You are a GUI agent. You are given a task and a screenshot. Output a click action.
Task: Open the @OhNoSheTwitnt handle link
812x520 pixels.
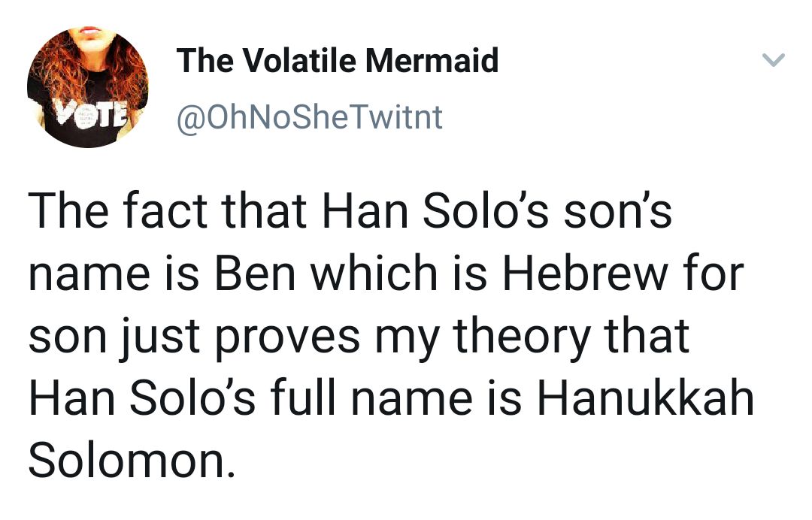point(310,117)
